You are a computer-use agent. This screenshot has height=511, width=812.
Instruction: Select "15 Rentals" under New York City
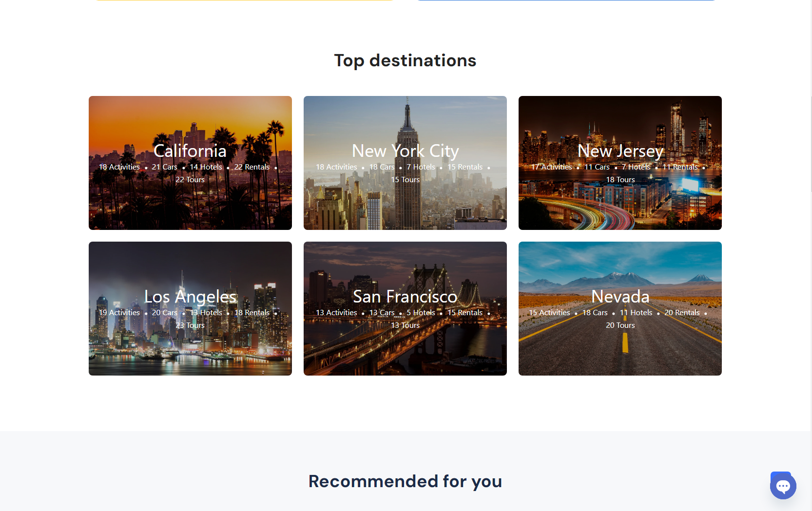point(465,167)
